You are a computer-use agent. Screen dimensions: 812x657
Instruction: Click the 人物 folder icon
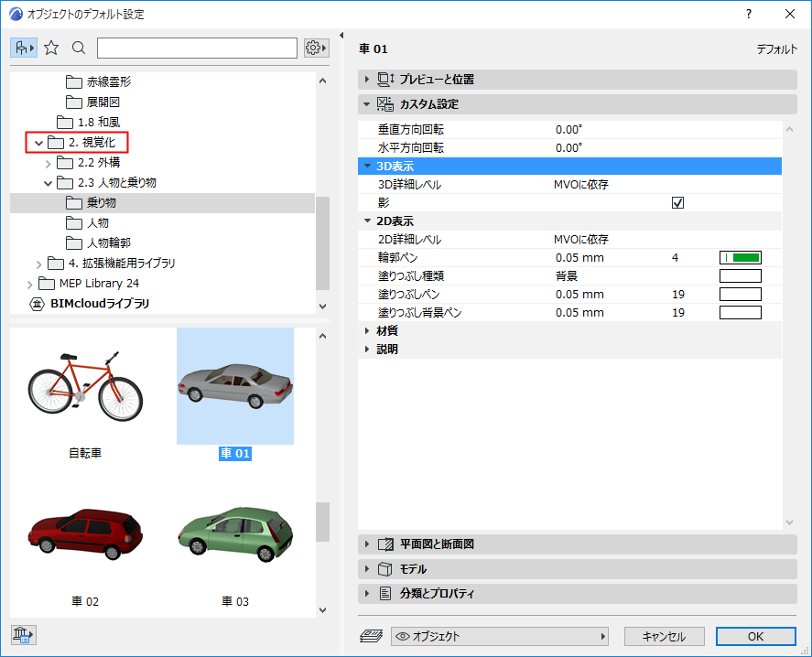click(74, 223)
